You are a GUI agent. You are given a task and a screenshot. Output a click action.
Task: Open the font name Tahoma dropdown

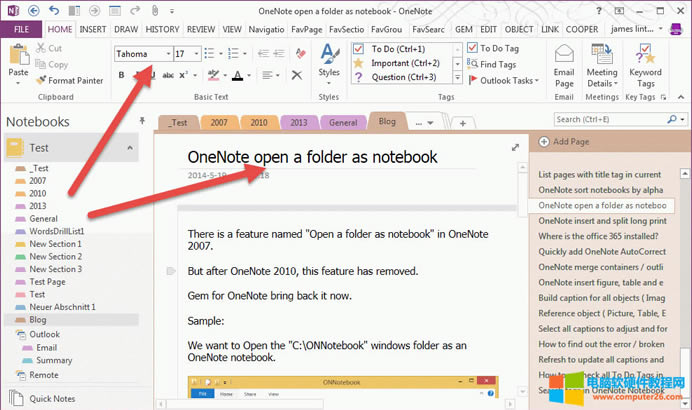coord(168,54)
